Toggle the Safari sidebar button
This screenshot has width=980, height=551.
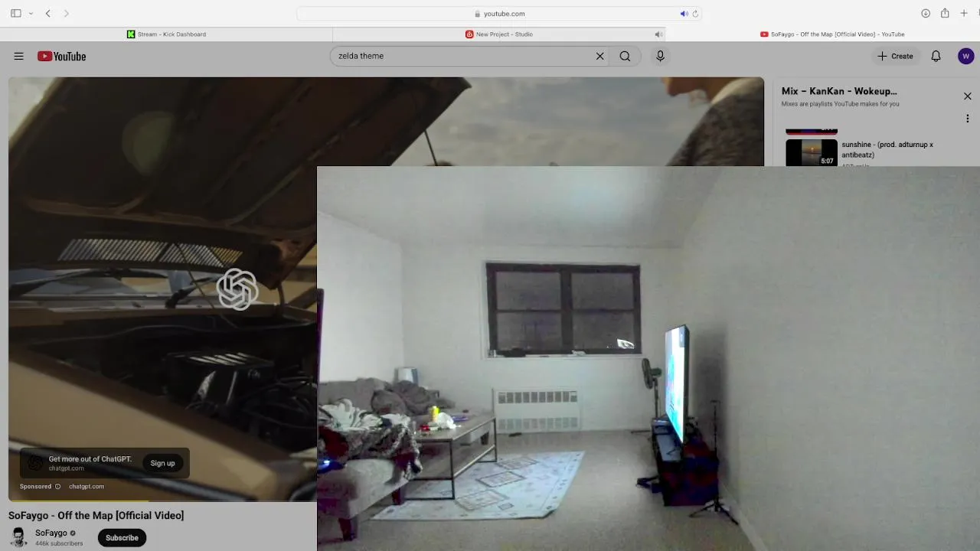tap(16, 14)
